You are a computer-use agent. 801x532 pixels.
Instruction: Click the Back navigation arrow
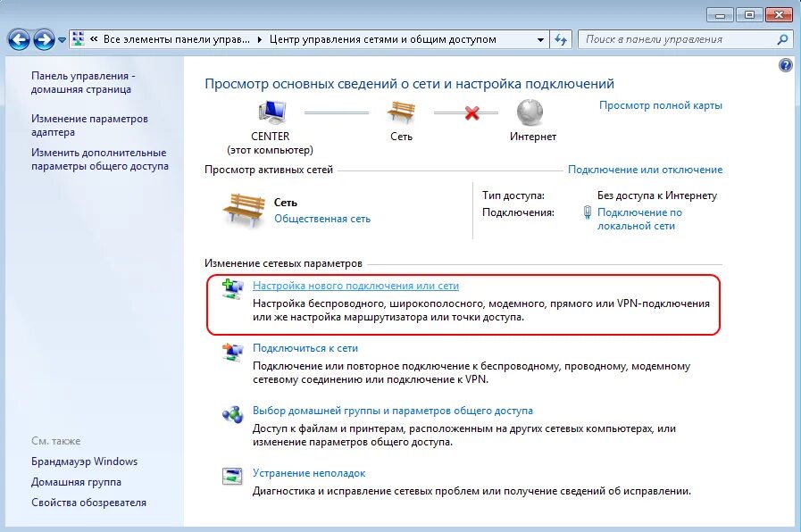[x=19, y=39]
